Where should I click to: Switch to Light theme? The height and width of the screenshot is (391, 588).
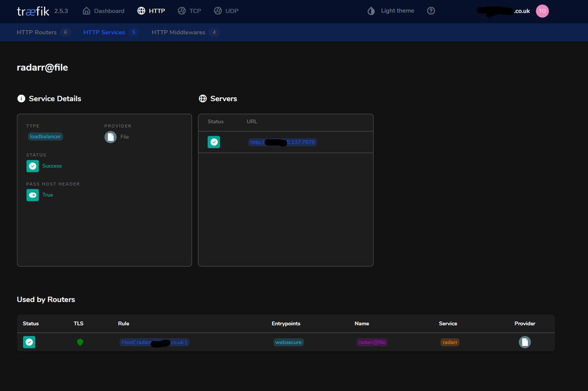(391, 11)
